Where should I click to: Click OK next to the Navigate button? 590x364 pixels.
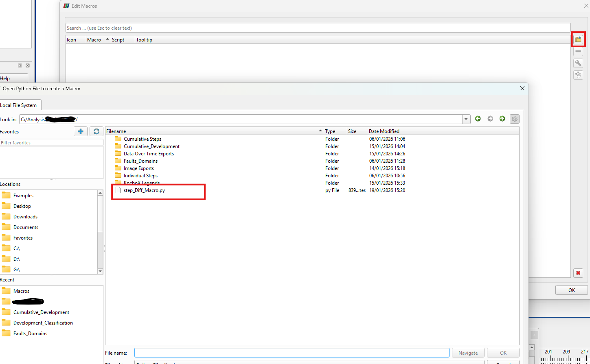point(503,353)
